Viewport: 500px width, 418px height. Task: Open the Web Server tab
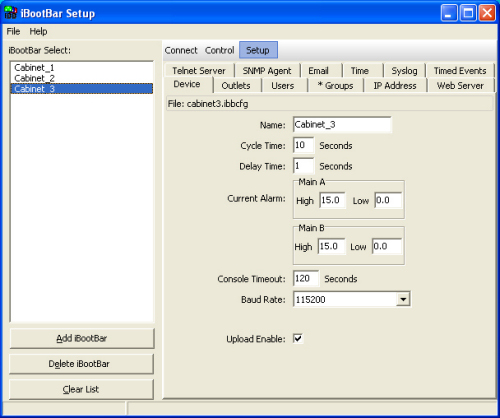(x=460, y=86)
